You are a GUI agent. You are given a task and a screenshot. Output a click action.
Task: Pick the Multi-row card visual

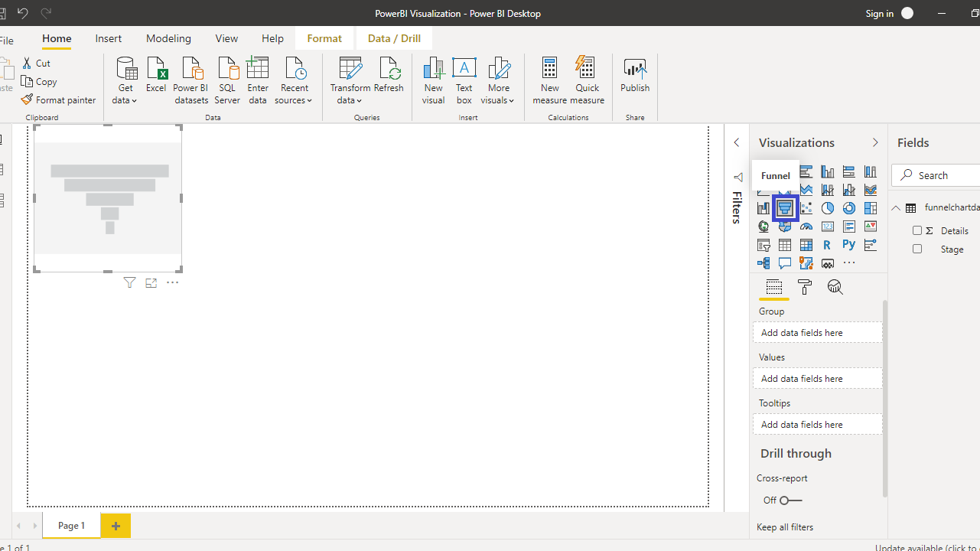849,227
